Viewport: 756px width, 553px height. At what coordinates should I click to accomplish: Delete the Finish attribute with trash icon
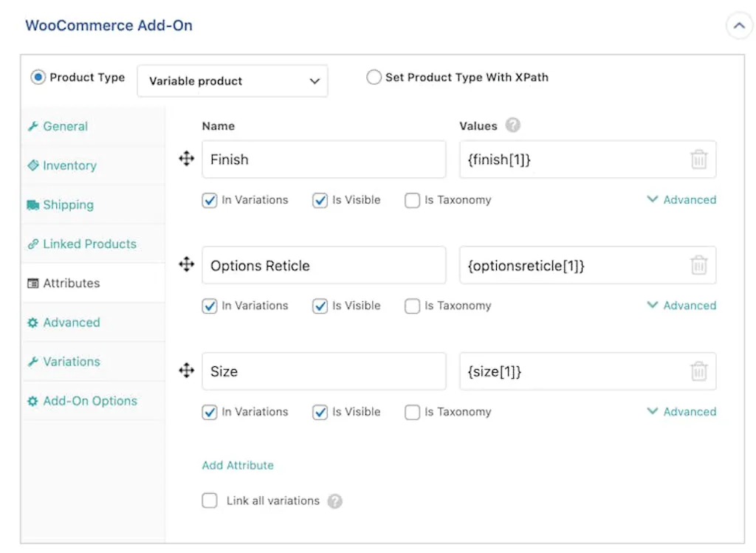698,159
